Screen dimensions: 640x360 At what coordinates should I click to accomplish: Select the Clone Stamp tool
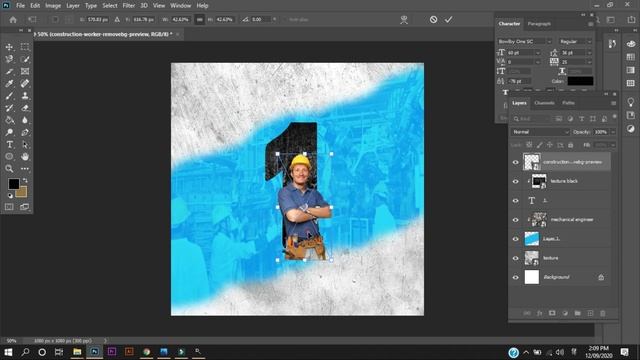(x=25, y=96)
